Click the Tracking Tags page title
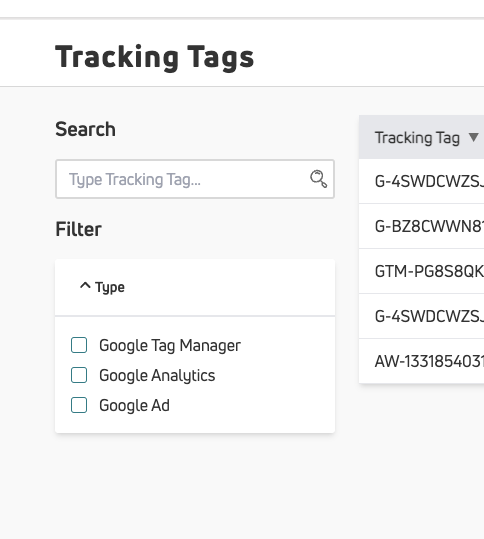Image resolution: width=484 pixels, height=539 pixels. [155, 57]
